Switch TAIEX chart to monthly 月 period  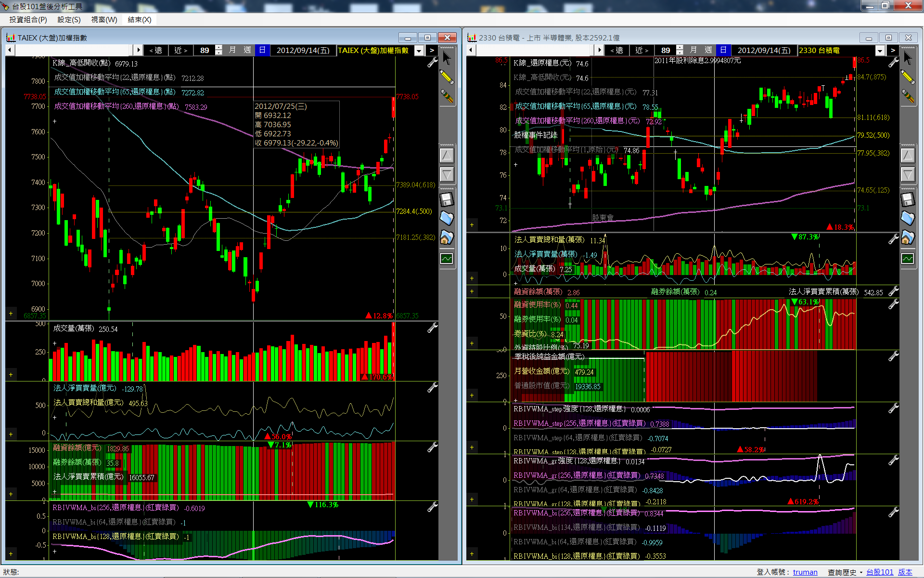tap(232, 50)
